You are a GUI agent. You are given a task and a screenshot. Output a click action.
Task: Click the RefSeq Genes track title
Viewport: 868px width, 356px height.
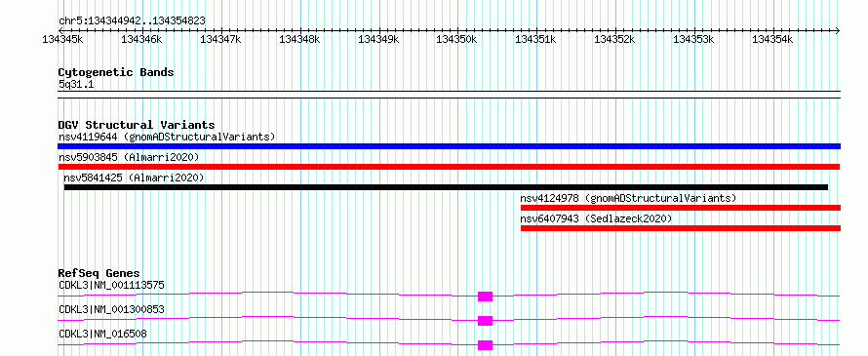pos(99,273)
